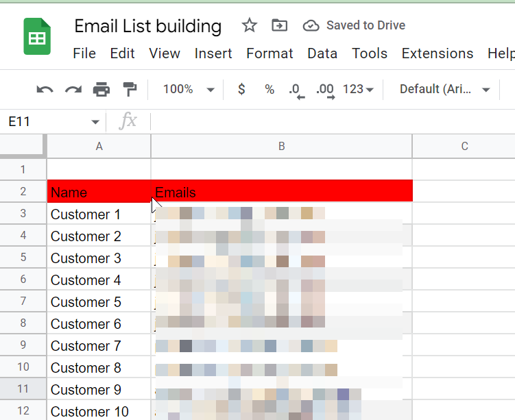This screenshot has width=515, height=420.
Task: Click the formula bar input field
Action: pyautogui.click(x=329, y=122)
